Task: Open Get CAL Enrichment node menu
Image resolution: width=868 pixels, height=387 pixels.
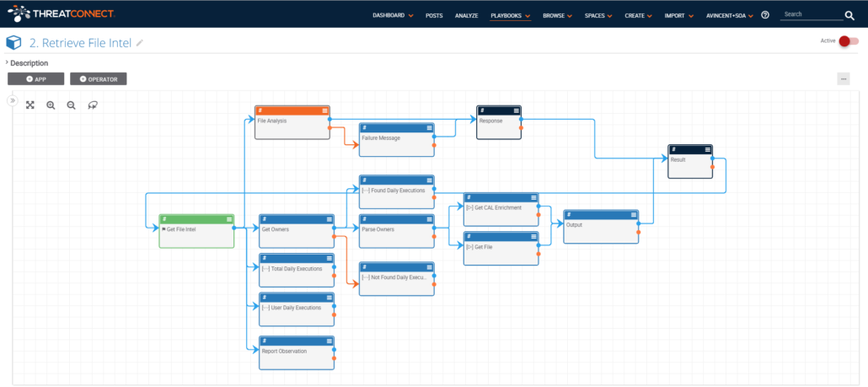Action: tap(533, 197)
